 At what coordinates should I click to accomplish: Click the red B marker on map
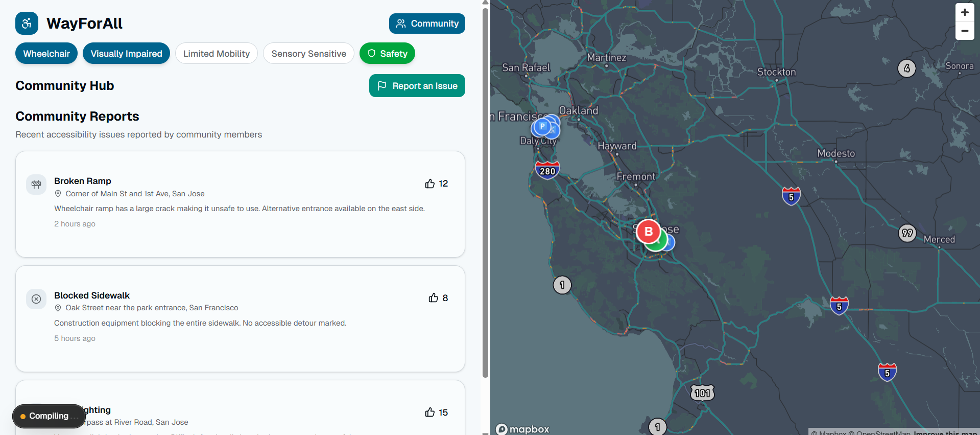coord(649,232)
